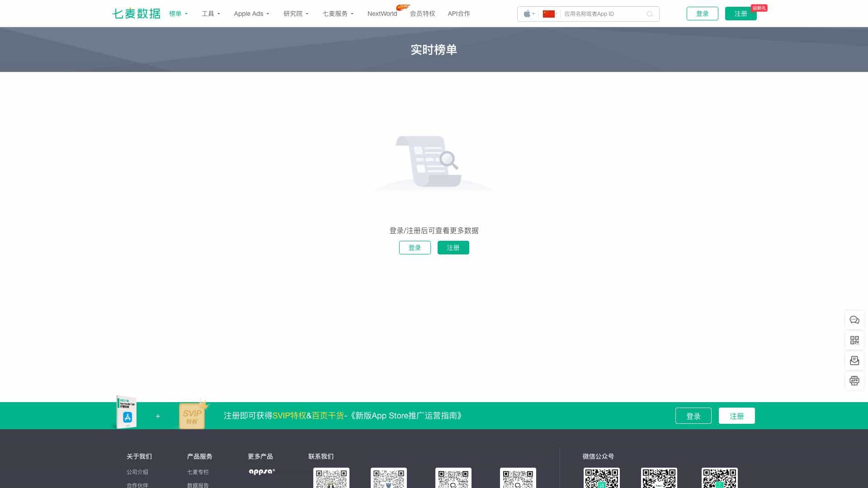Focus the app name or App ID search field
Image resolution: width=868 pixels, height=488 pixels.
click(x=604, y=14)
